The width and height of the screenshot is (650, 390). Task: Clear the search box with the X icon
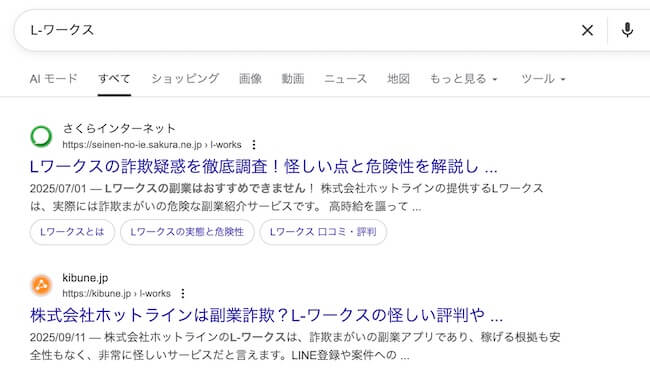pos(587,30)
